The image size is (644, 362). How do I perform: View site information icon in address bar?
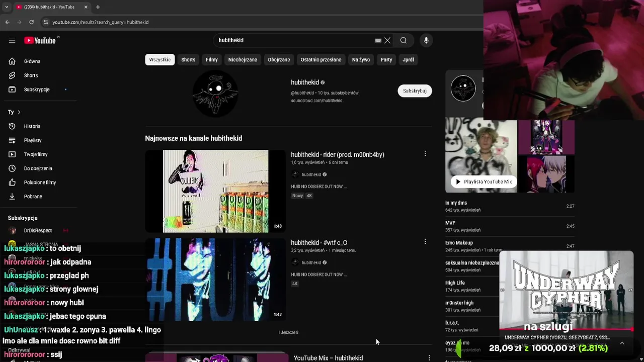[x=46, y=22]
